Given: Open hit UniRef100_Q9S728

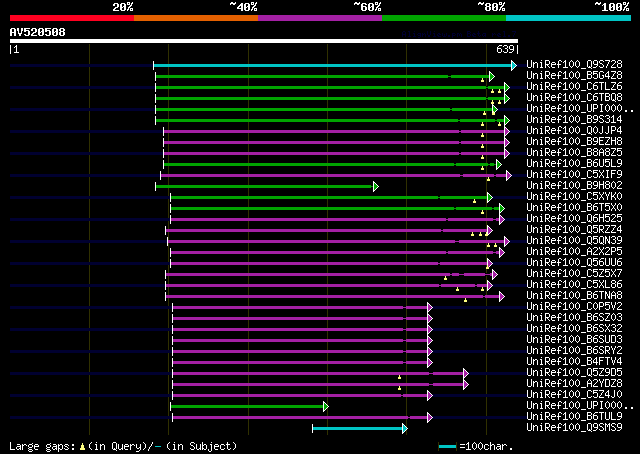Looking at the screenshot, I should [574, 65].
